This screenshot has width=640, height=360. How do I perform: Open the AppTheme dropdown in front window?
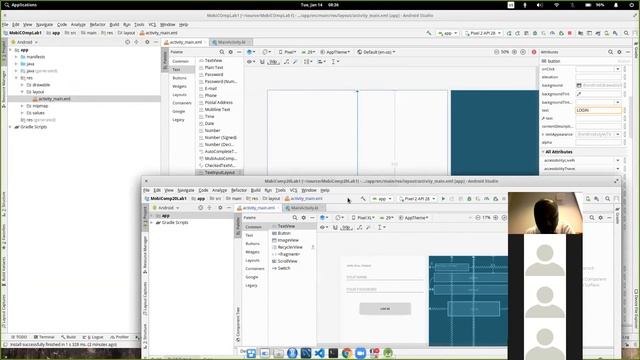pos(414,218)
